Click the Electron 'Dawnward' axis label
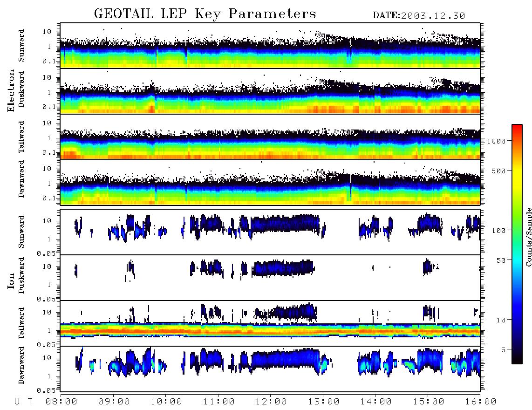Viewport: 532px width, 410px height. 21,179
